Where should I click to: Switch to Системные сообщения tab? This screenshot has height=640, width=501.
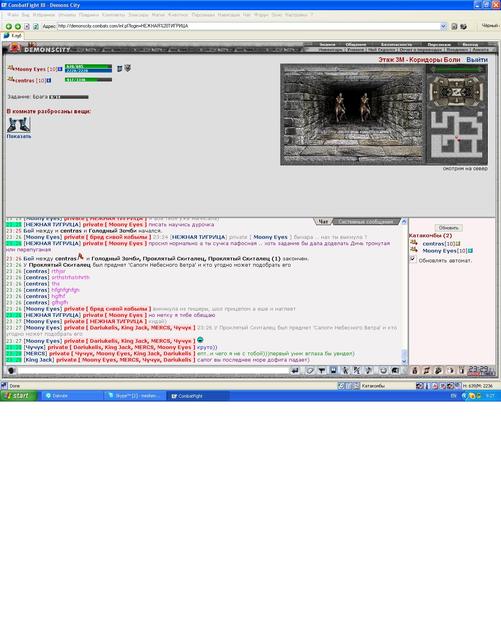pos(365,222)
